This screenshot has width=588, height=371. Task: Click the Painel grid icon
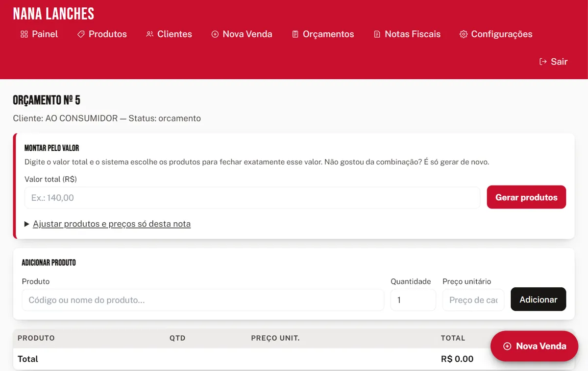(24, 34)
